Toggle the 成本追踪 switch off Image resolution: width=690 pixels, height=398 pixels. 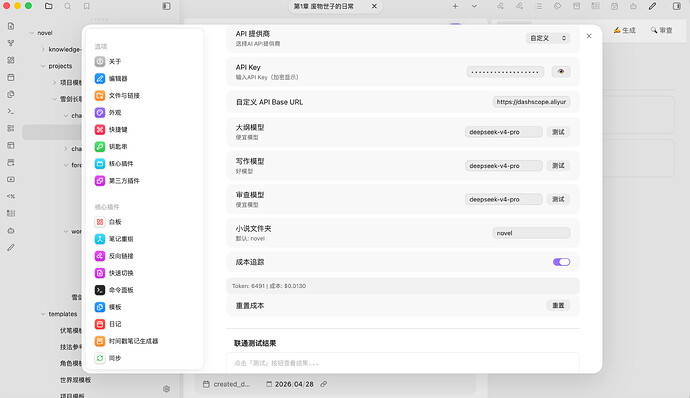(562, 262)
